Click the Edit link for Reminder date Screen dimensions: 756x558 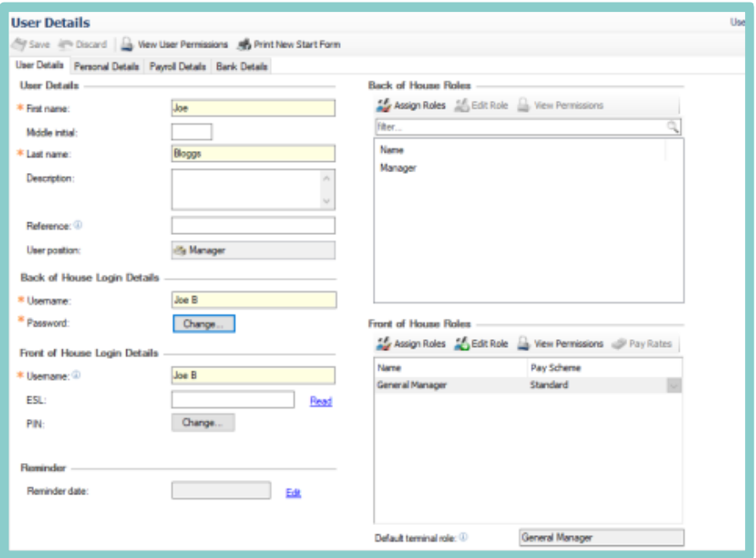(293, 493)
